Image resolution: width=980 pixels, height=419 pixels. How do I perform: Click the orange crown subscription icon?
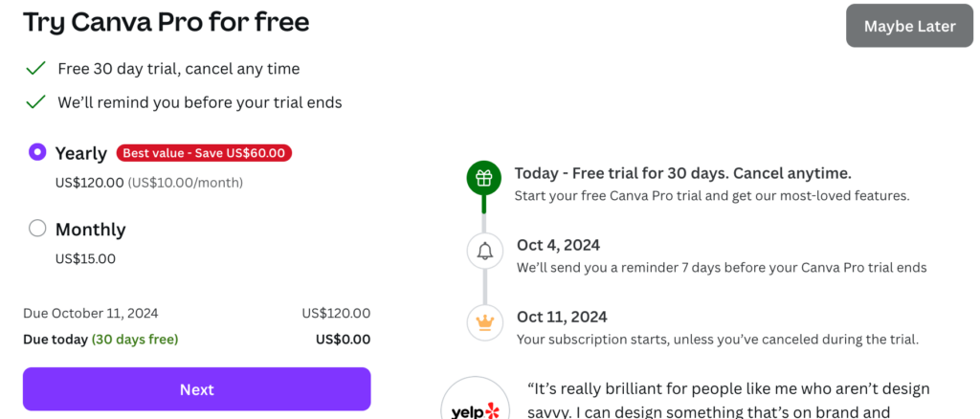click(484, 322)
